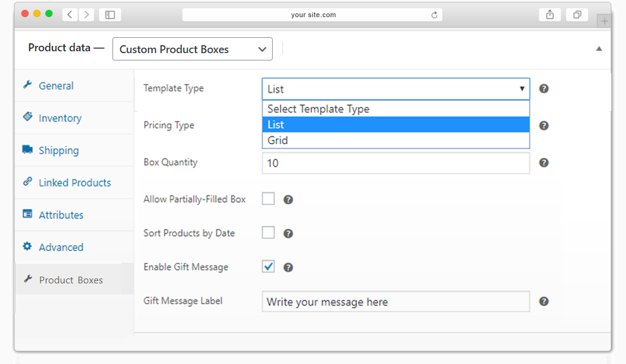Check the Sort Products by Date box

[268, 233]
